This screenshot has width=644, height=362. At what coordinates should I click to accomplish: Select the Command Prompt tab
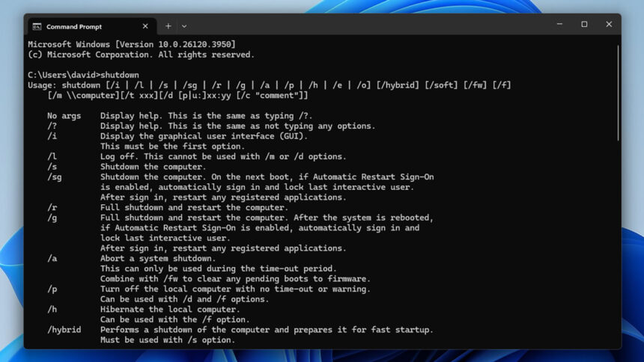(x=92, y=26)
